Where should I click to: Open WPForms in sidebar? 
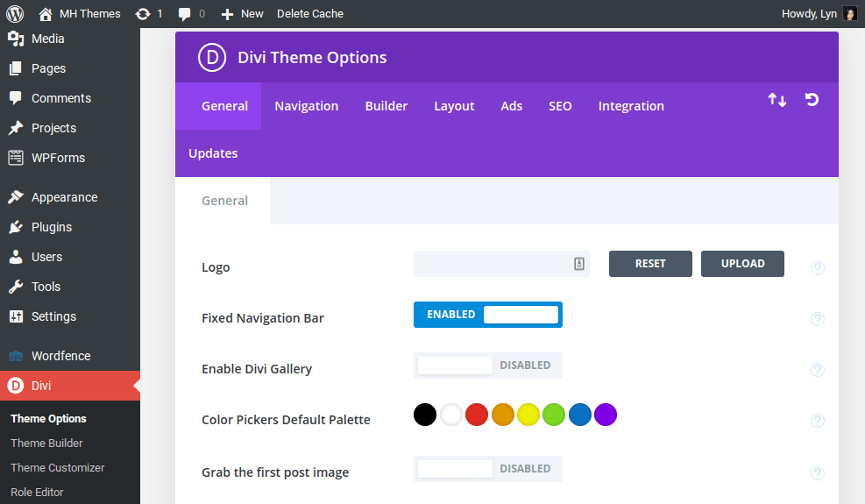[x=70, y=158]
